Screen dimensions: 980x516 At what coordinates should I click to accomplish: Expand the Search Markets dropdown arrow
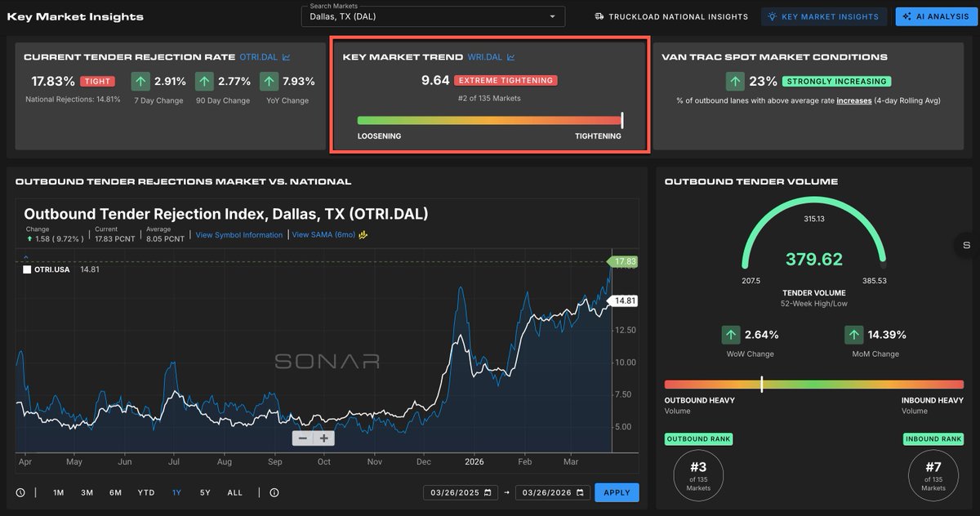pyautogui.click(x=553, y=16)
